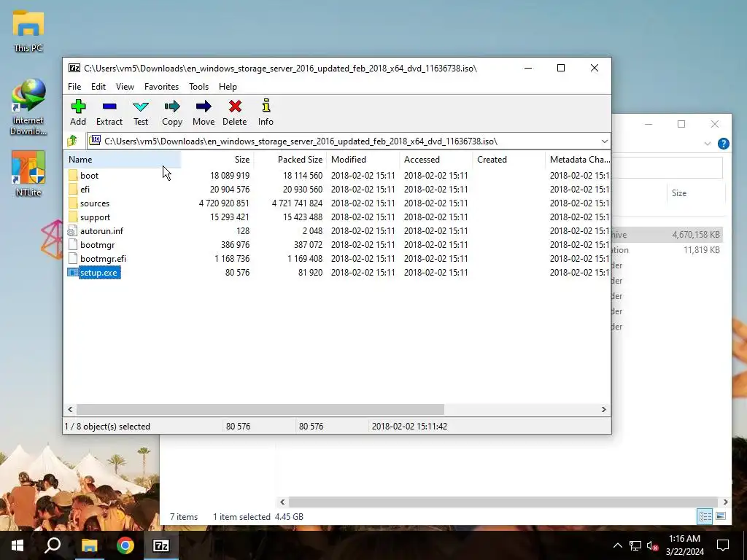Switch Explorer to details view
Viewport: 747px width, 560px height.
click(705, 516)
